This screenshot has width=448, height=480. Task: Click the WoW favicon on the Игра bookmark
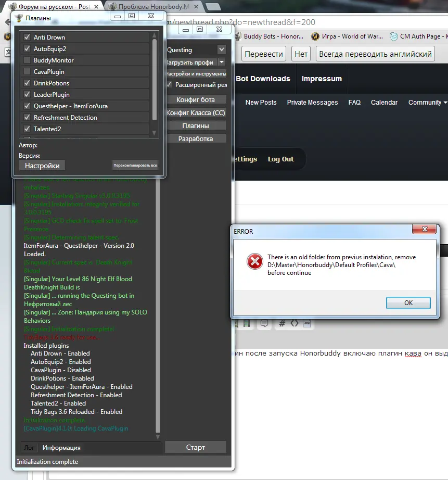315,36
